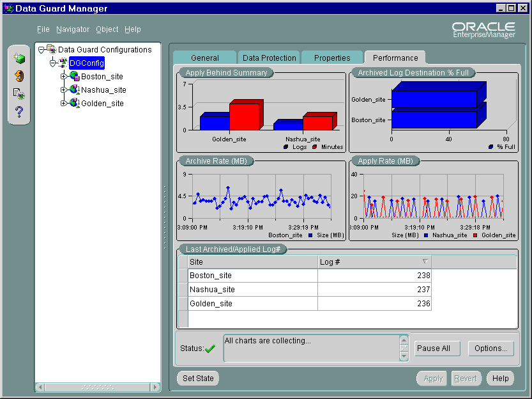The height and width of the screenshot is (399, 532).
Task: Click the Golden_site globe icon
Action: coord(74,103)
